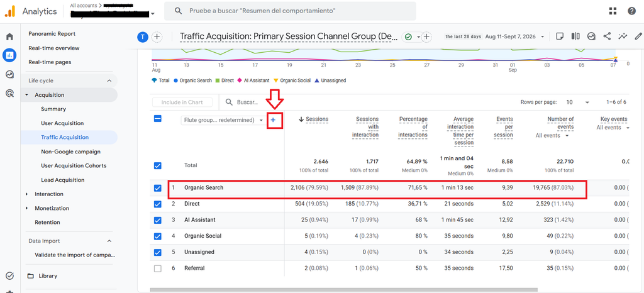The height and width of the screenshot is (293, 644).
Task: Click the green check report status icon
Action: (408, 37)
